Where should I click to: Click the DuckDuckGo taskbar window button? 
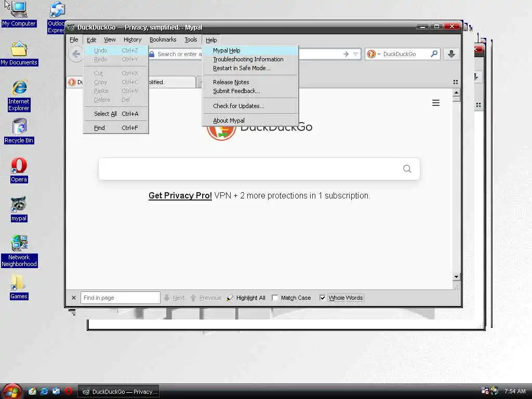(x=119, y=392)
